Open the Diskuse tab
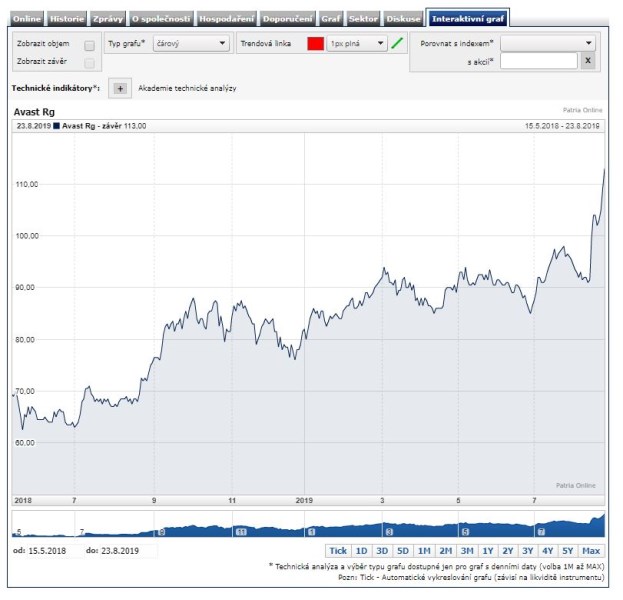 tap(402, 19)
